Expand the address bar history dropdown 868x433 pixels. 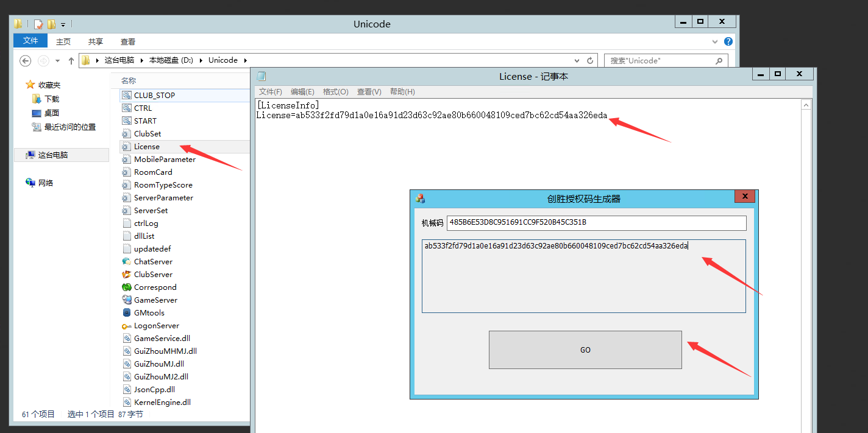[577, 60]
